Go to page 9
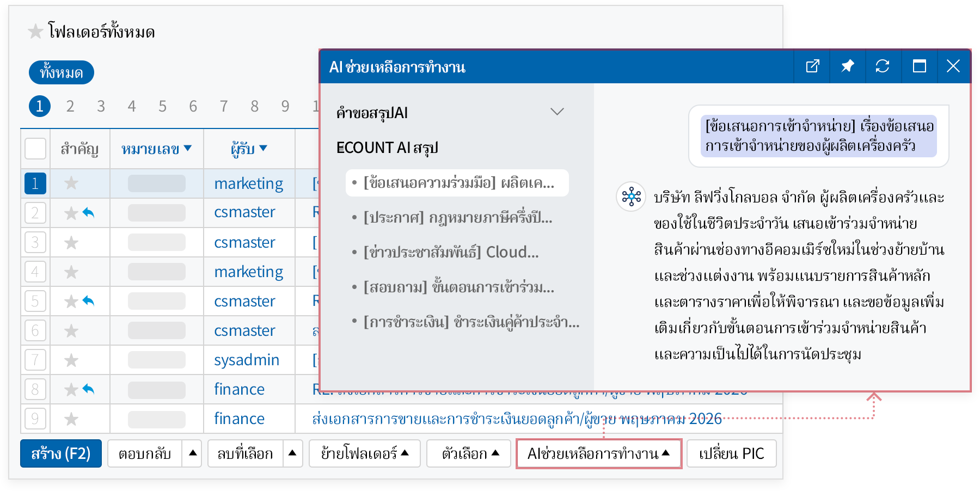The image size is (980, 491). (285, 106)
